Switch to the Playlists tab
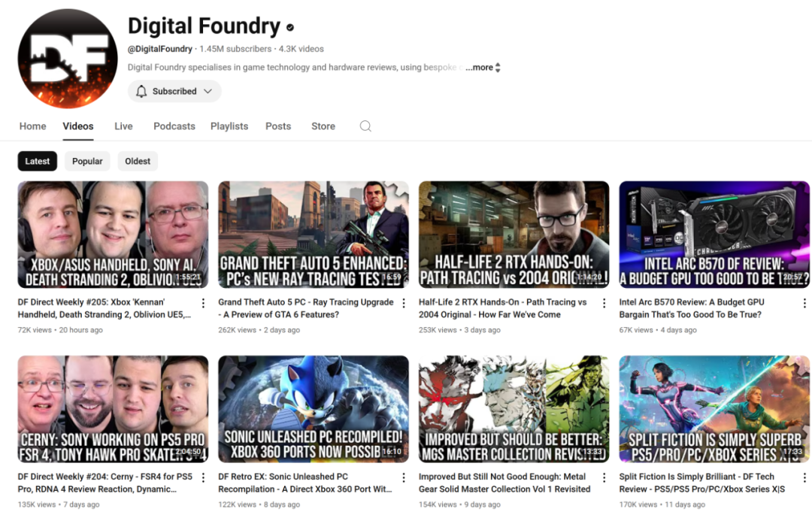Screen dimensions: 812x515 [229, 126]
